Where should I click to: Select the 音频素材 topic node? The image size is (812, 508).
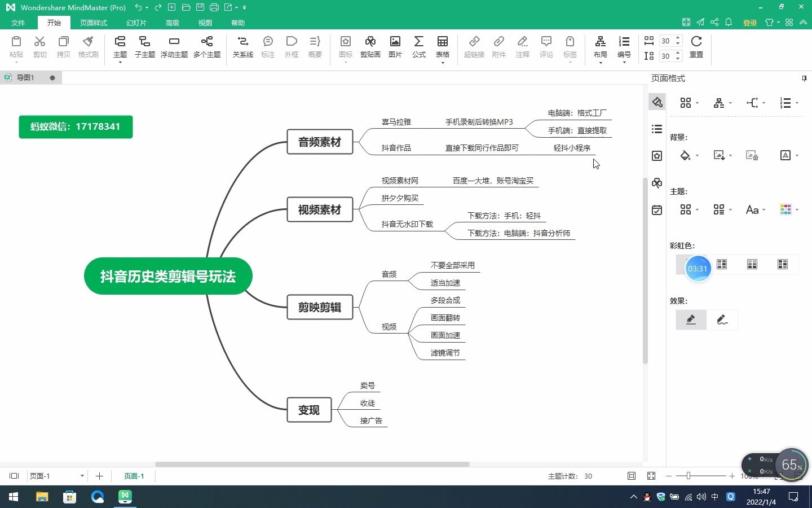pos(320,142)
